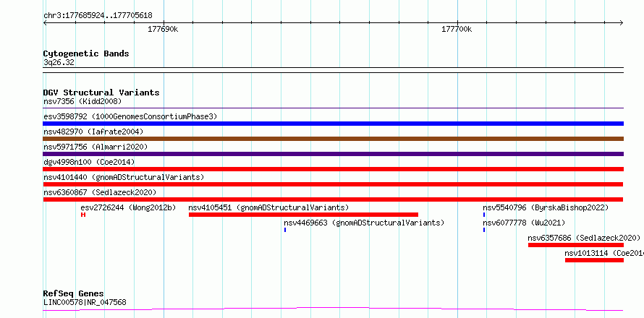
Task: Open the esv3598792 (1000GenomesConsortiumPhase3) label
Action: pyautogui.click(x=130, y=116)
